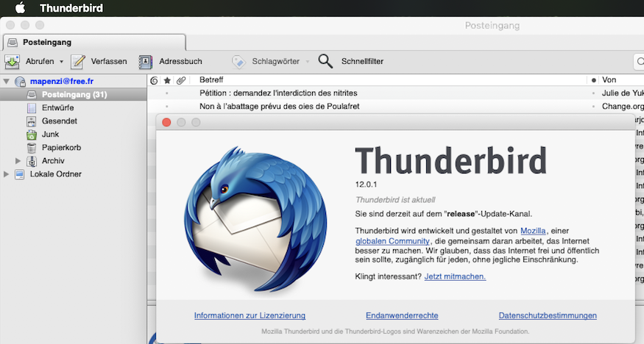This screenshot has width=644, height=344.
Task: Click the Junk folder icon
Action: (32, 135)
